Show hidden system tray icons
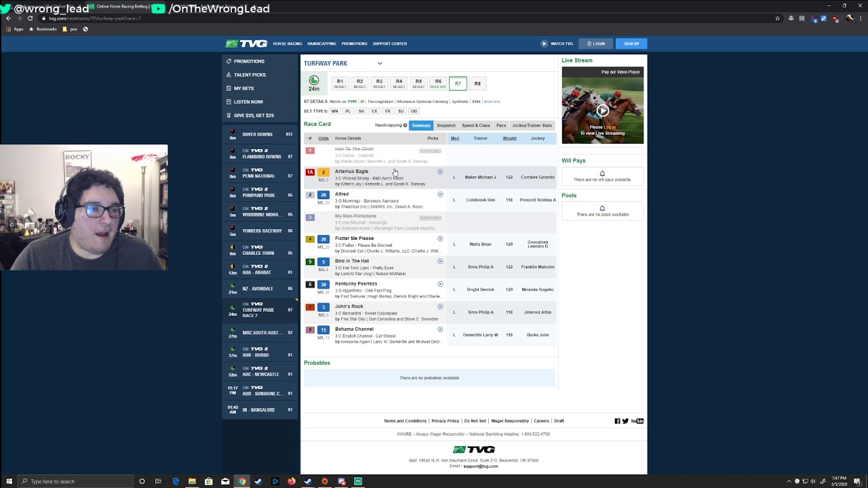 [789, 481]
